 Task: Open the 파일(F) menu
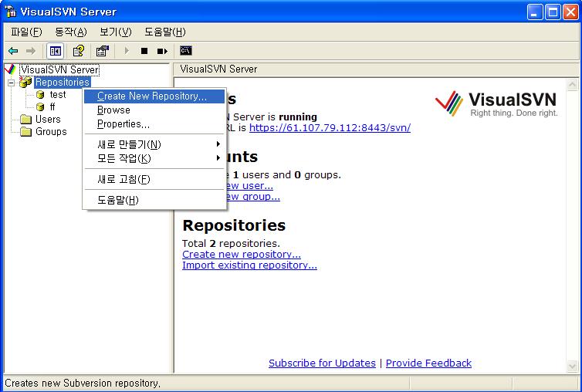pos(26,32)
